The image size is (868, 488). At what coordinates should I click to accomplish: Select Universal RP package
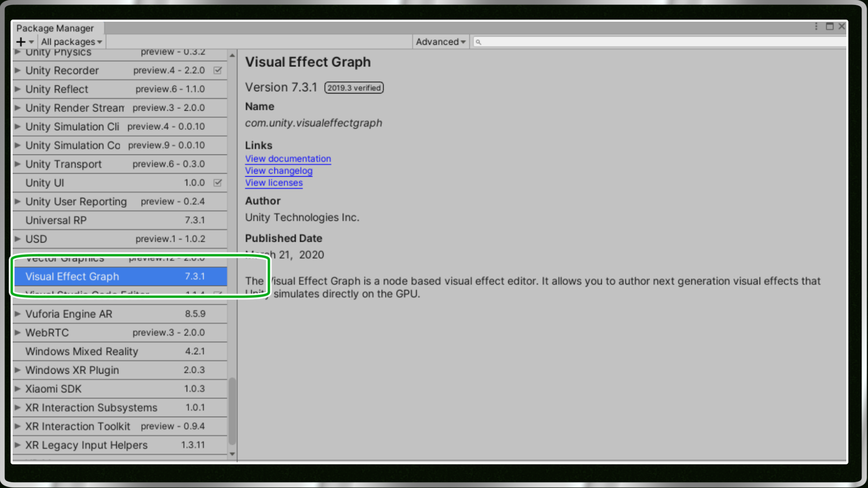(120, 221)
